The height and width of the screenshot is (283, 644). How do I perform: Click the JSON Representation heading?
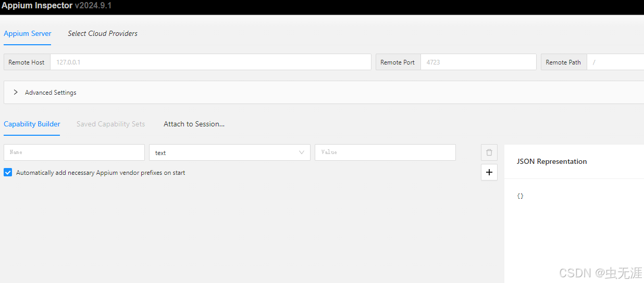(552, 161)
